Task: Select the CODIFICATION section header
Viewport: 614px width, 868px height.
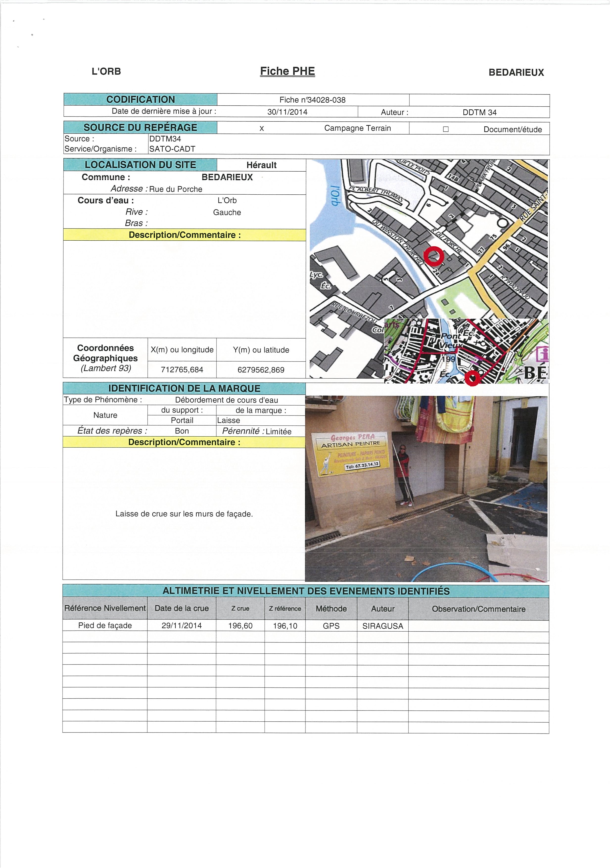Action: click(140, 99)
